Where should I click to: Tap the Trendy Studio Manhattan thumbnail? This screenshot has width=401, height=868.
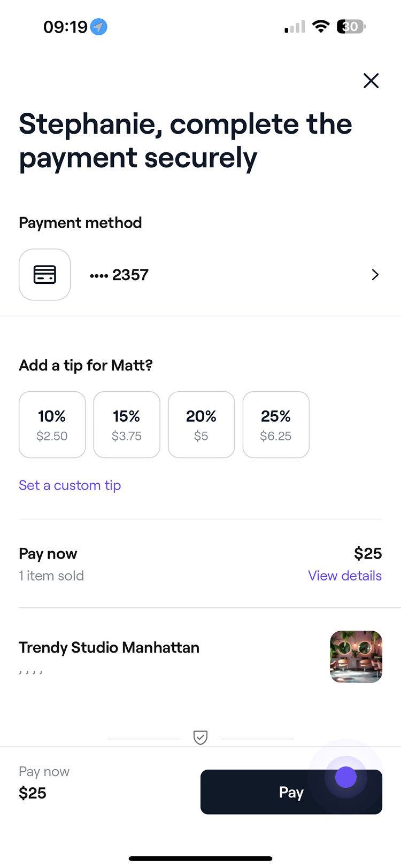pyautogui.click(x=356, y=657)
